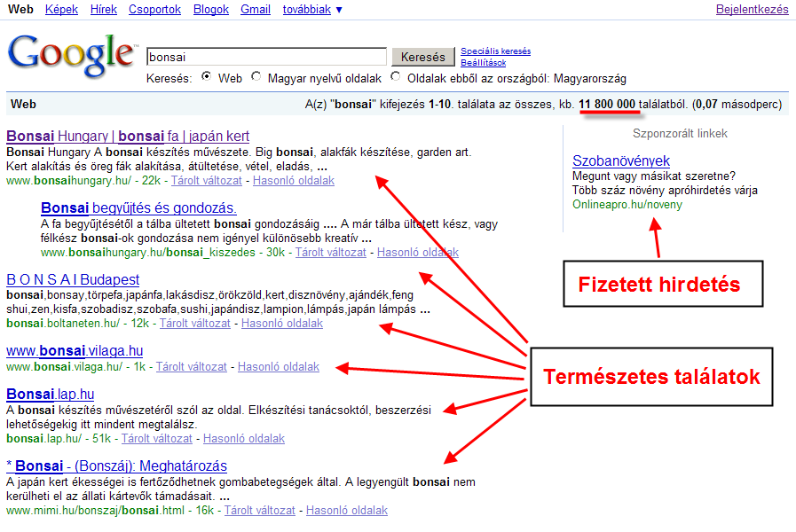Open the Bonsai.lap.hu result
Screen dimensions: 796x532
[51, 394]
